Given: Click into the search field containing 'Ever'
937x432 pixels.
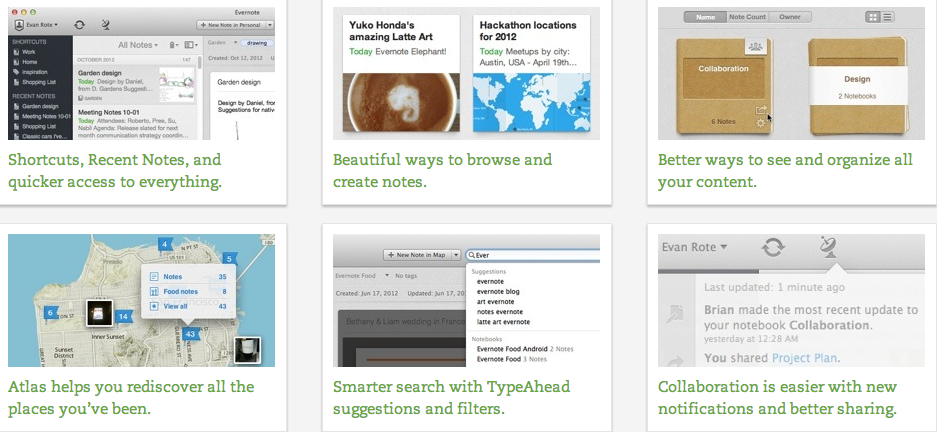Looking at the screenshot, I should 534,255.
